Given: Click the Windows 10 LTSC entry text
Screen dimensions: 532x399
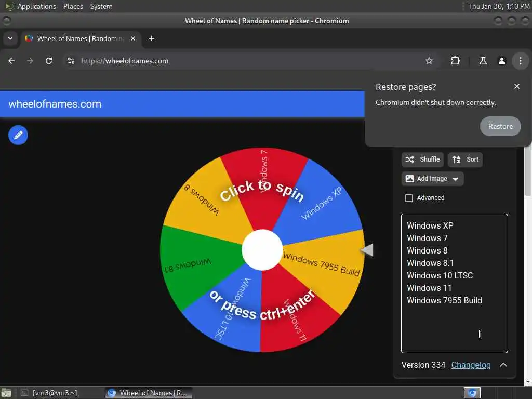Looking at the screenshot, I should (440, 275).
